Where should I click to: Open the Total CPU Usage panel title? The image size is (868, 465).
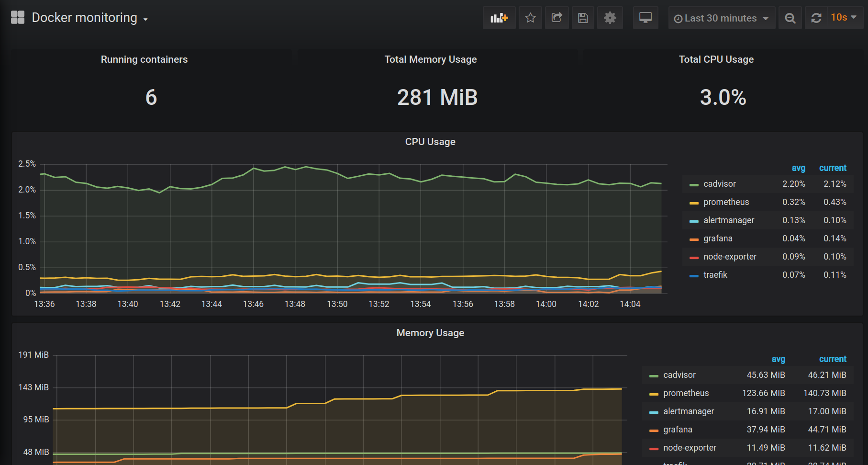coord(716,59)
